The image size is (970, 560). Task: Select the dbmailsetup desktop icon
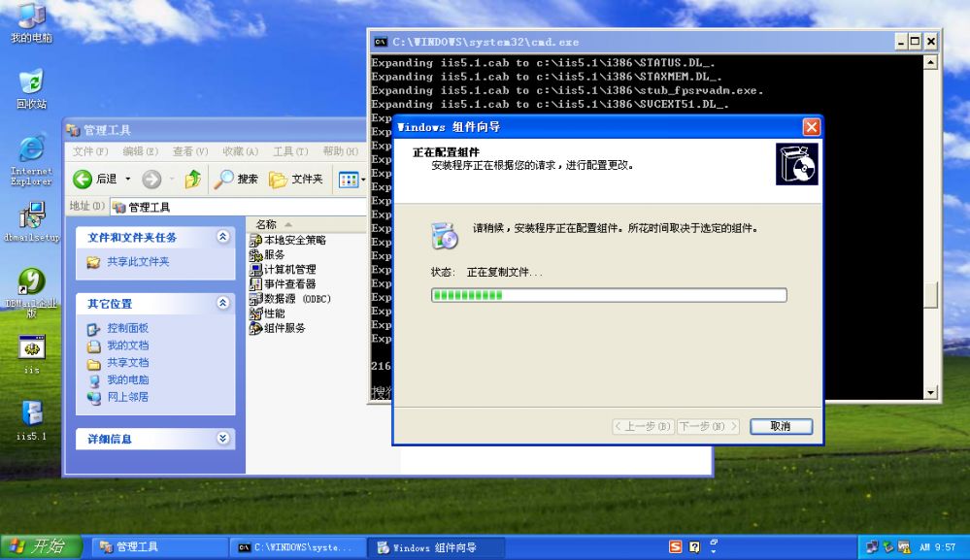[31, 221]
